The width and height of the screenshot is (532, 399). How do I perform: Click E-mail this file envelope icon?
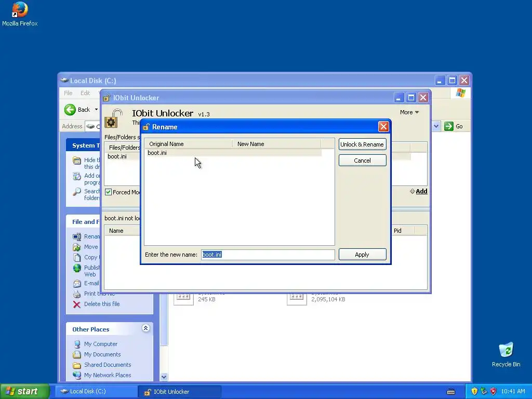point(77,283)
